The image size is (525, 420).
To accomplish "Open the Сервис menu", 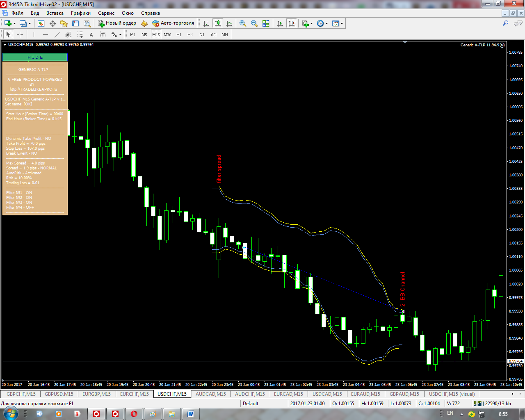I will click(106, 13).
